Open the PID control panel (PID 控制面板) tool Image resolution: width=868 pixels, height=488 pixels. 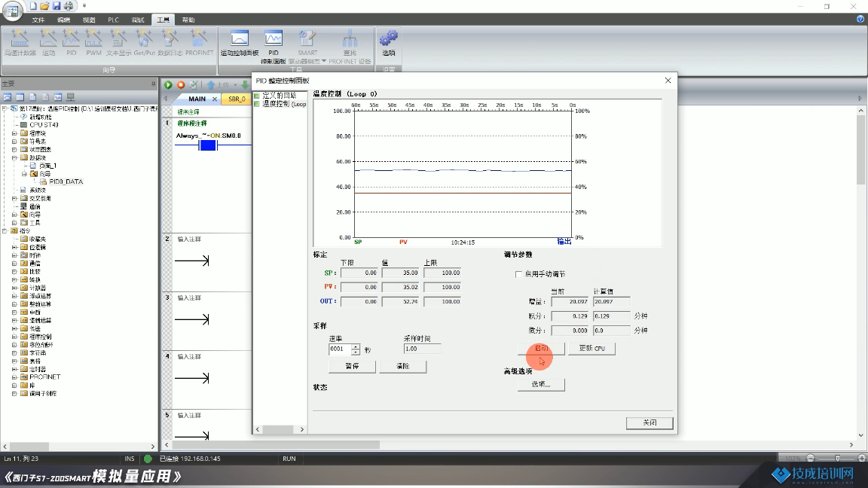(x=274, y=47)
